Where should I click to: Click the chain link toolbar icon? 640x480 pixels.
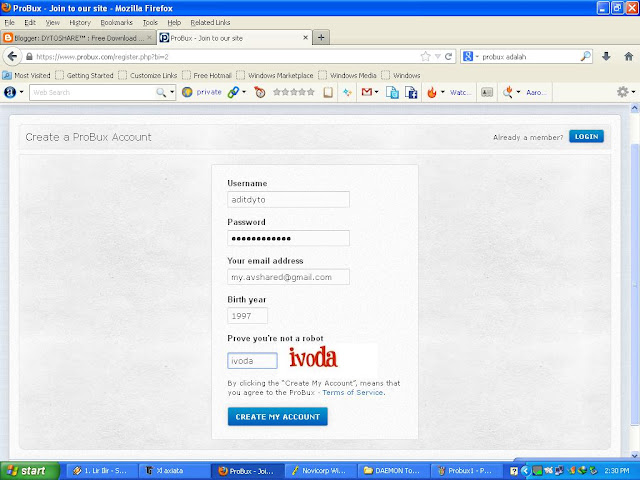tap(233, 93)
